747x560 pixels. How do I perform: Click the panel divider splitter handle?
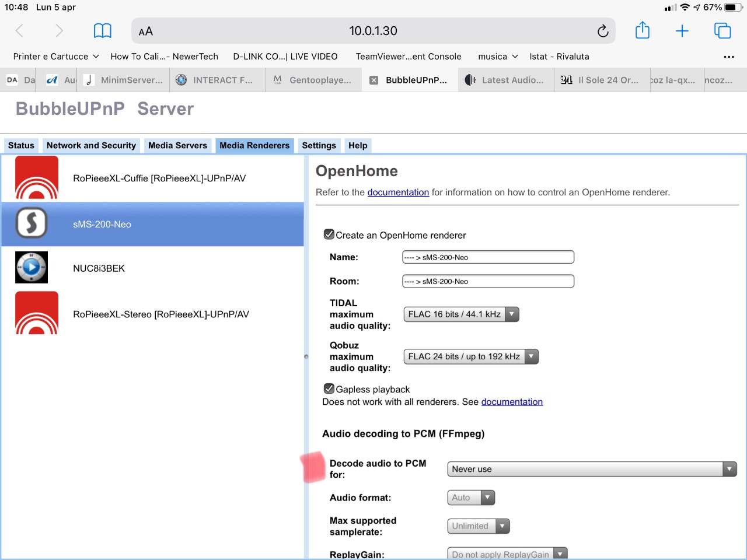point(306,356)
